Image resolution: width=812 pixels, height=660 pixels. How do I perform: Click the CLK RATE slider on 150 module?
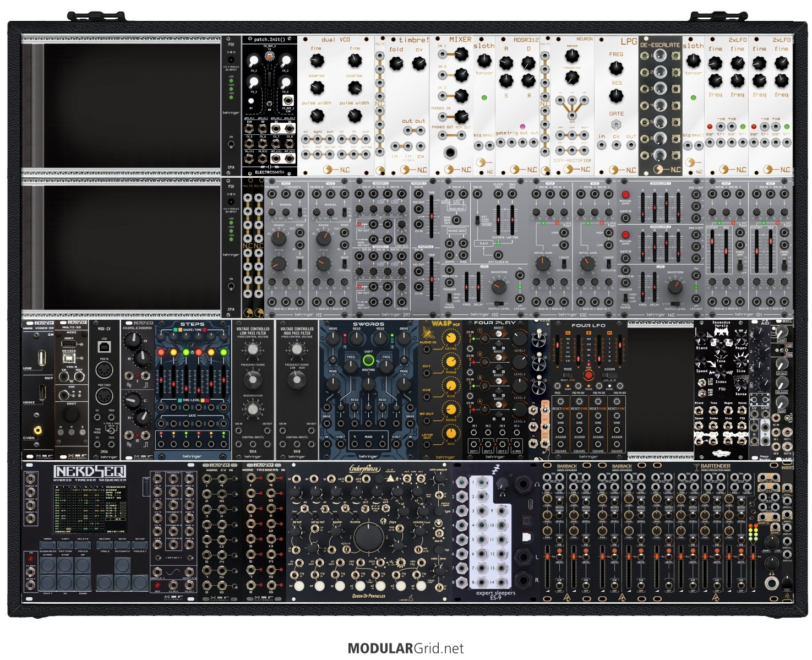(498, 220)
